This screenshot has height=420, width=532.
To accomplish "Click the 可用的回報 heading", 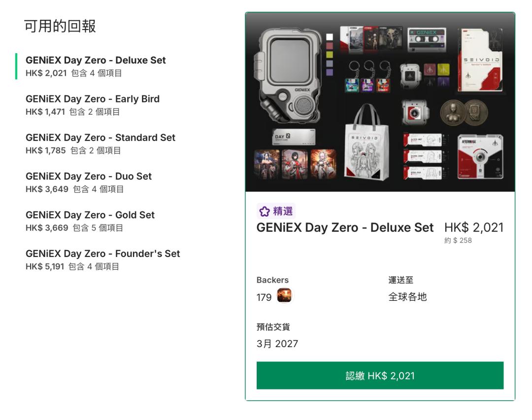I will tap(60, 26).
